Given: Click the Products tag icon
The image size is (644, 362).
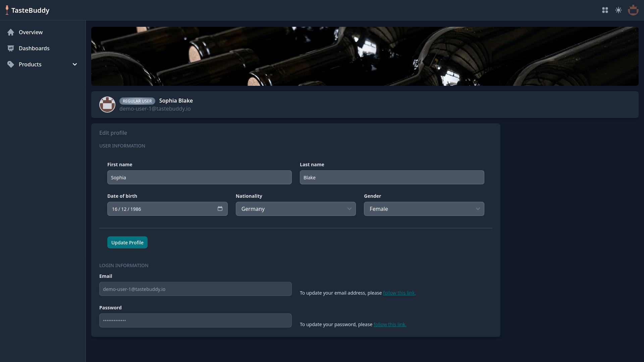Looking at the screenshot, I should coord(11,64).
